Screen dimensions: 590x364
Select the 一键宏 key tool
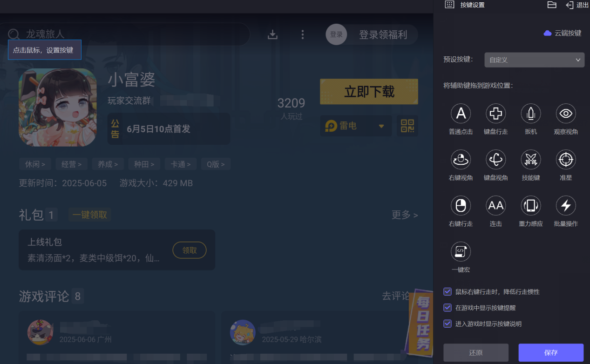[x=461, y=251]
